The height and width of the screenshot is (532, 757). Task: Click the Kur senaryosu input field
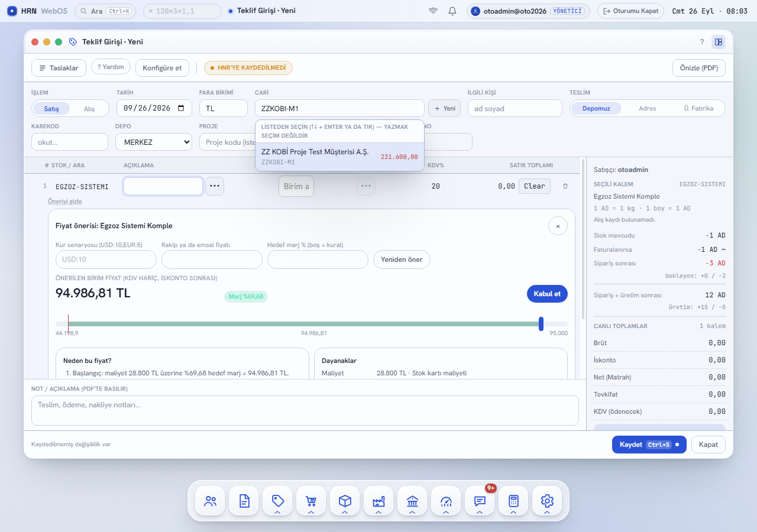pos(106,259)
